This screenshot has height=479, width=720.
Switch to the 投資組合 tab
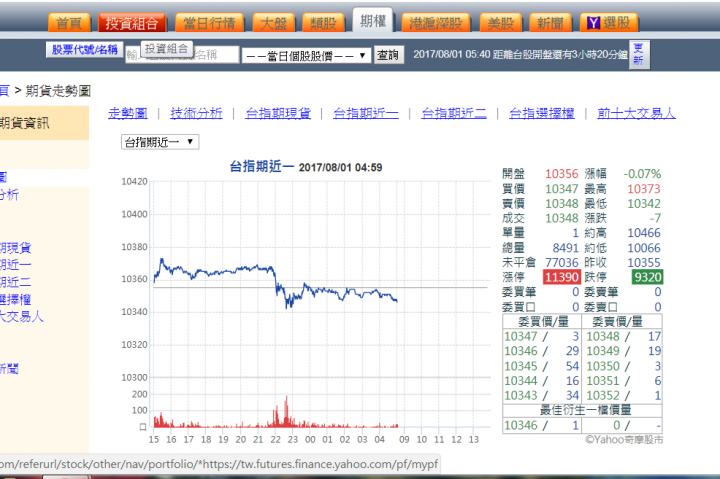tap(132, 23)
